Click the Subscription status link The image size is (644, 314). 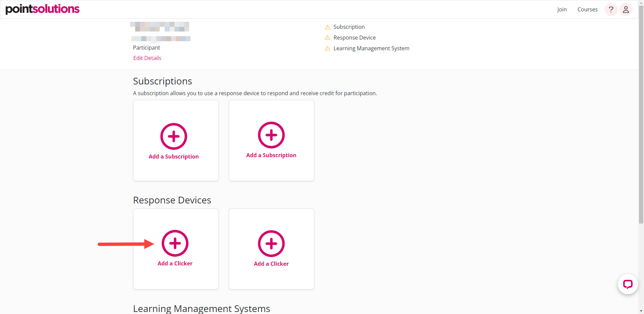[349, 27]
